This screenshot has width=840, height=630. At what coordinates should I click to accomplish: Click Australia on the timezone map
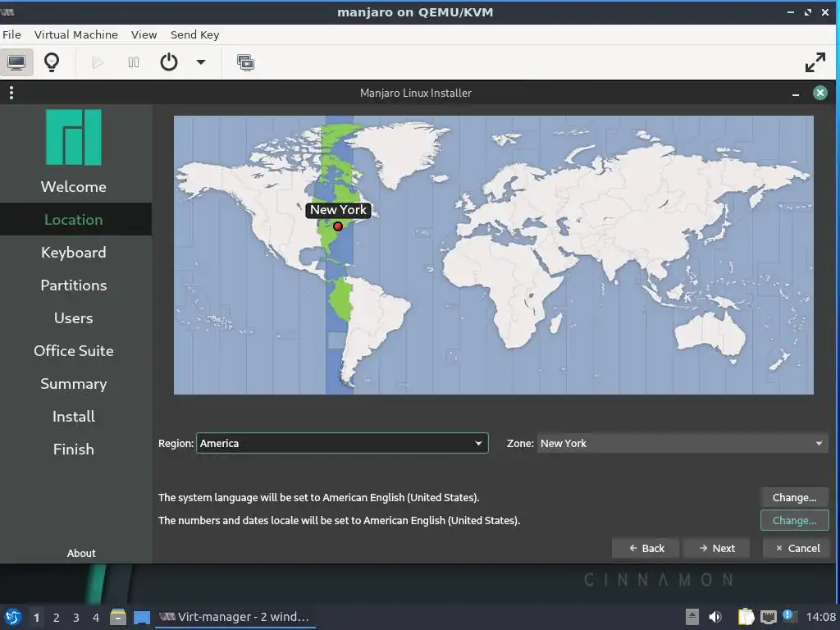(710, 333)
